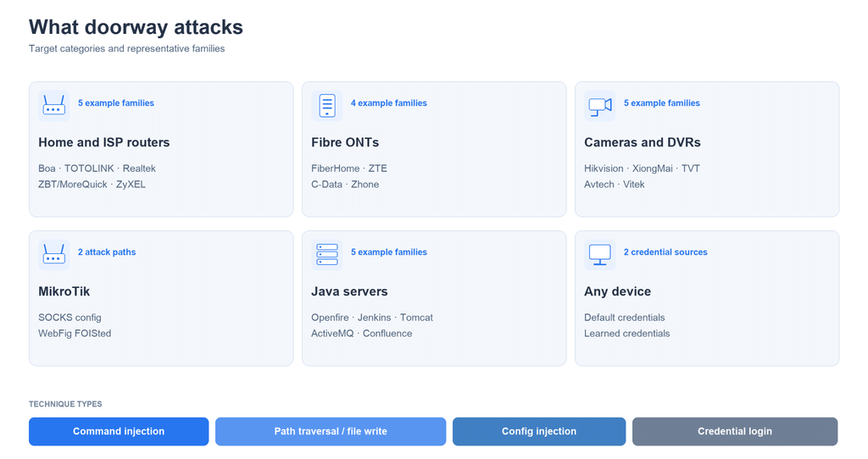Click the 'Openfire · Jenkins · Tomcat' line
The width and height of the screenshot is (868, 459).
point(372,318)
